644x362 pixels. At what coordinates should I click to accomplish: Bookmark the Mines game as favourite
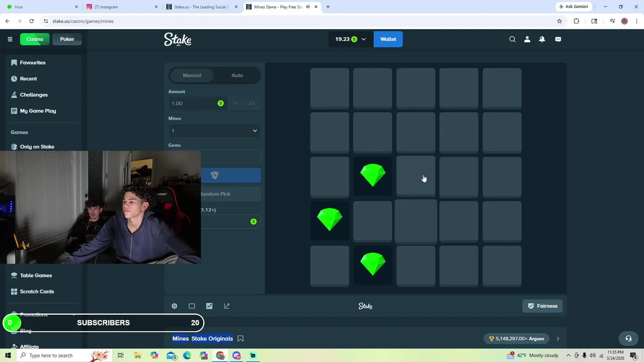[x=240, y=338]
